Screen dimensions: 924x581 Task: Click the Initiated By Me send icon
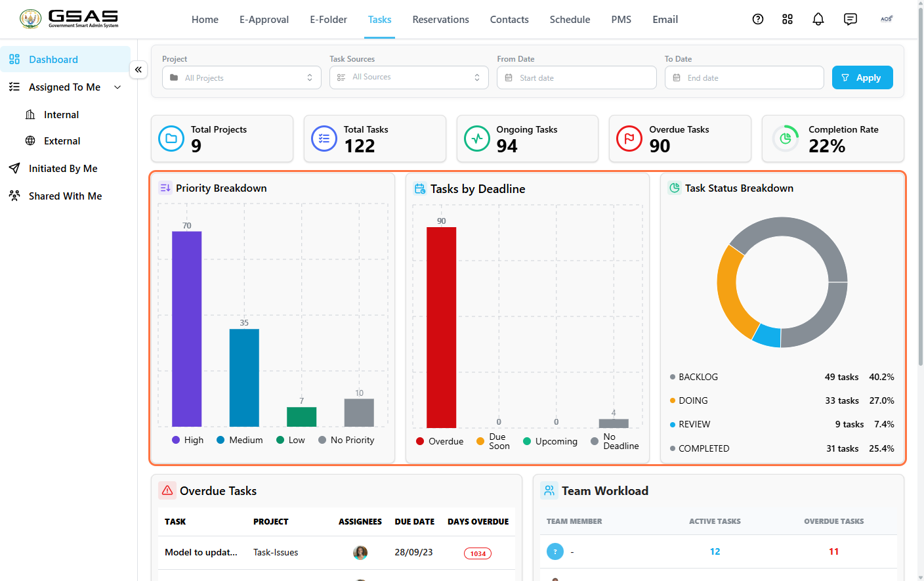[x=14, y=168]
